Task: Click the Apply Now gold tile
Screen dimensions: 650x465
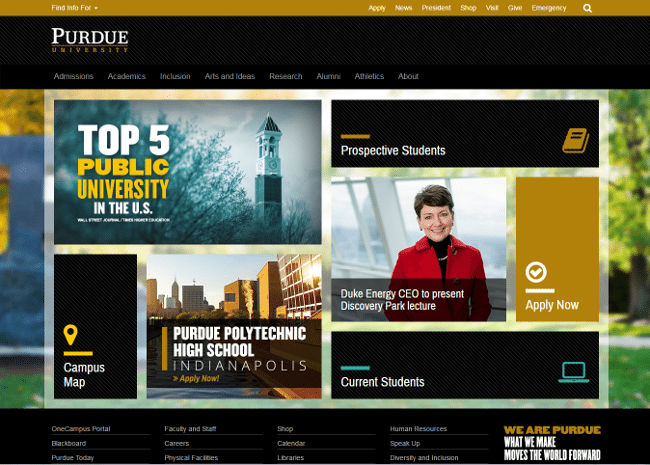Action: (558, 249)
